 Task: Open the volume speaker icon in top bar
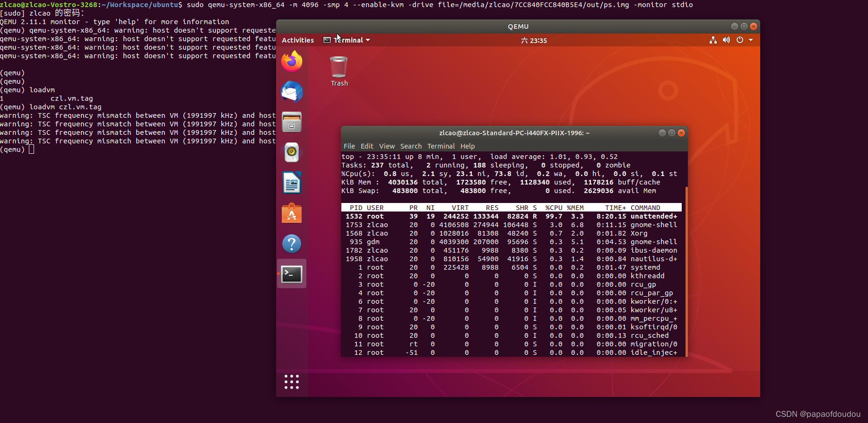pyautogui.click(x=726, y=40)
